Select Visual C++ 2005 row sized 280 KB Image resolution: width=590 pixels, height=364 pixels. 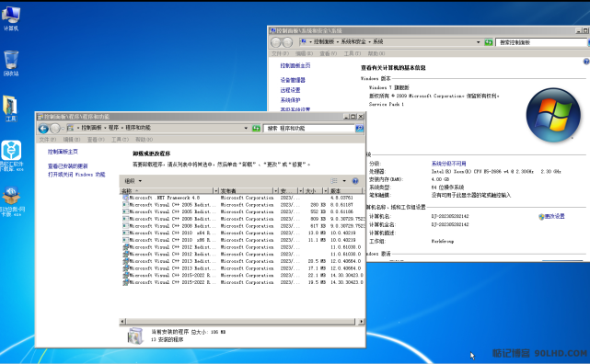(x=243, y=205)
